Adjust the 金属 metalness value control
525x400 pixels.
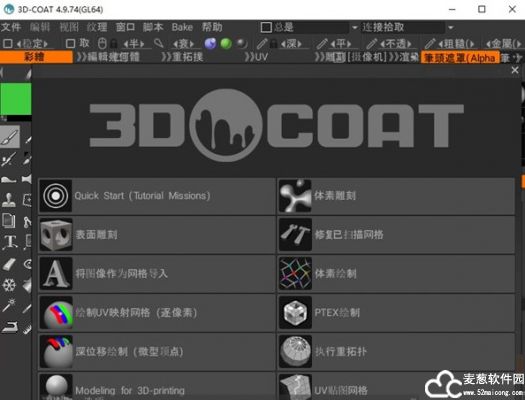pyautogui.click(x=504, y=44)
